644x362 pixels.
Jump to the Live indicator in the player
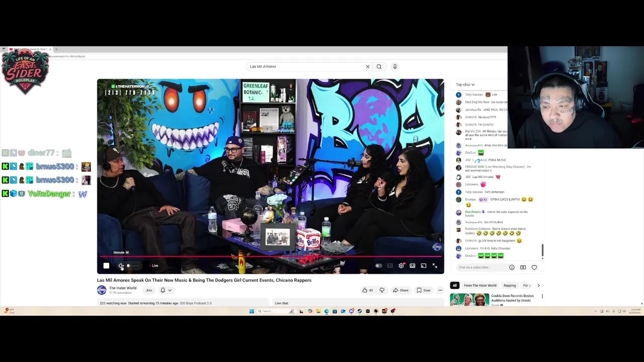click(154, 265)
